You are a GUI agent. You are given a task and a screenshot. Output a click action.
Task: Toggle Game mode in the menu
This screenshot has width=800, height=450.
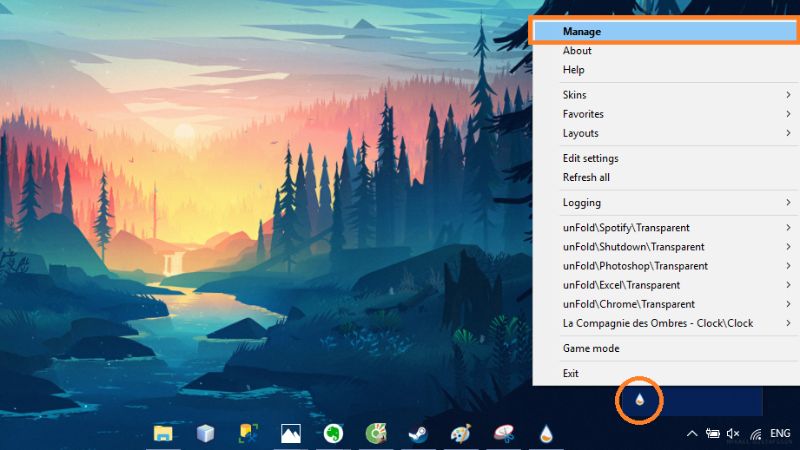pyautogui.click(x=665, y=348)
